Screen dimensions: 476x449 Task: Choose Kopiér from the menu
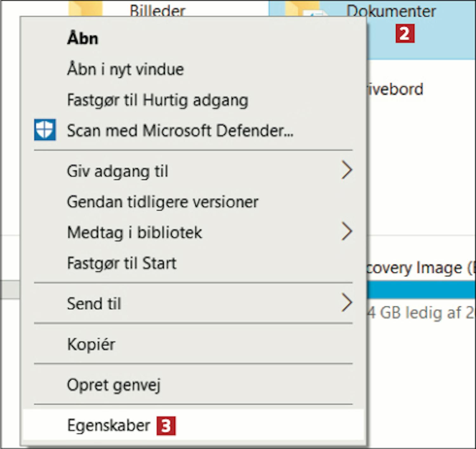pos(91,344)
